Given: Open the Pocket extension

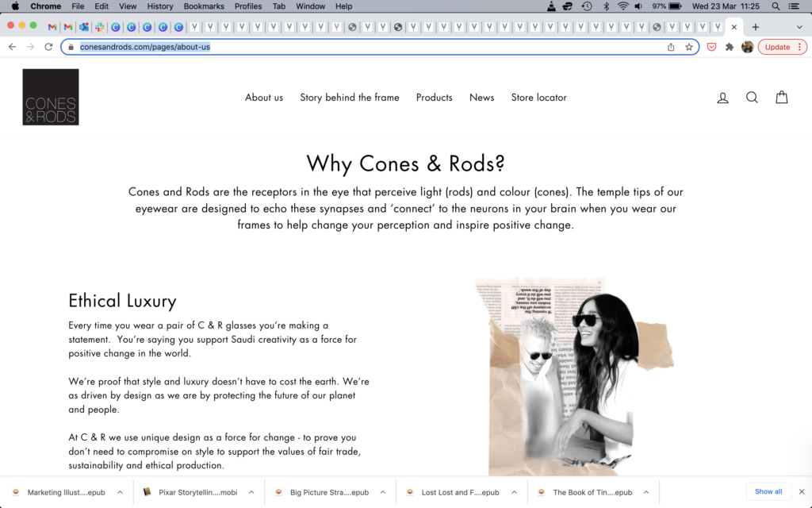Looking at the screenshot, I should [x=711, y=47].
